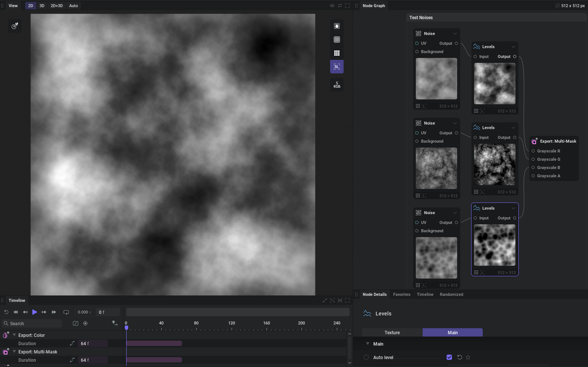Click the Levels waveform icon in Node Details header
588x367 pixels.
click(x=367, y=313)
